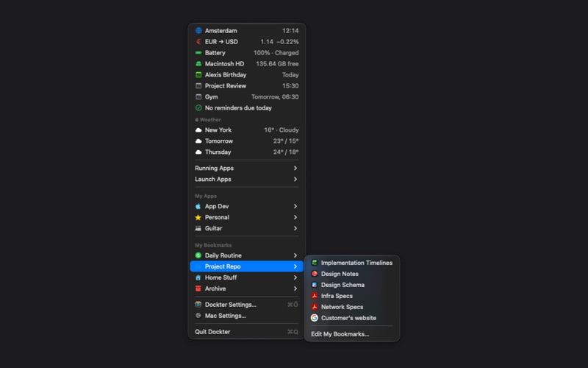Expand Daily Routine submenu chevron

(295, 255)
